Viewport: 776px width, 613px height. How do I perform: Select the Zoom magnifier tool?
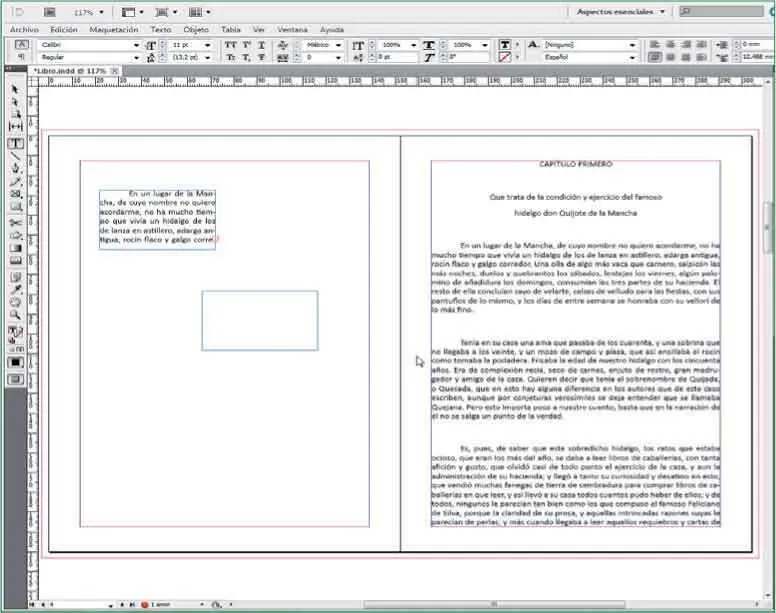[15, 315]
